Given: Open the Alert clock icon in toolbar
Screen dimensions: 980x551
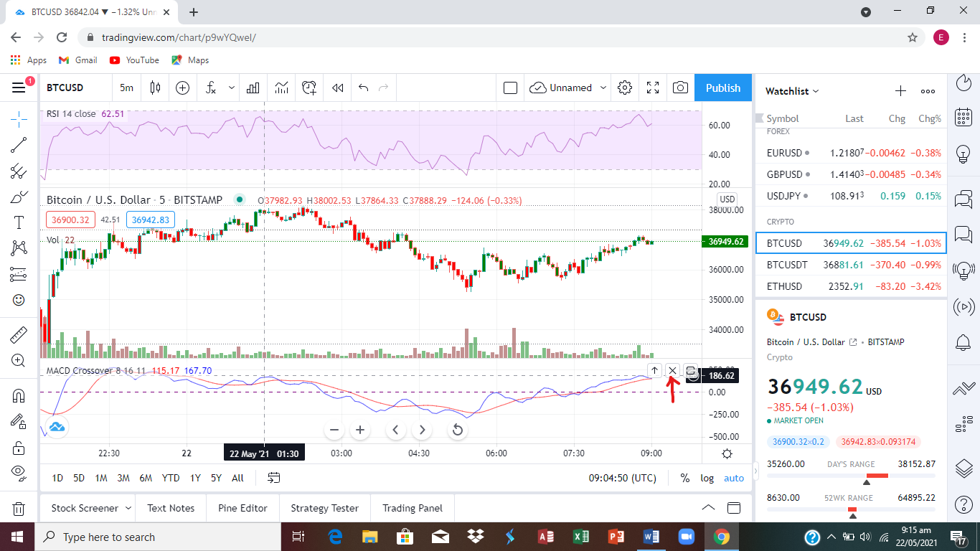Looking at the screenshot, I should tap(309, 88).
